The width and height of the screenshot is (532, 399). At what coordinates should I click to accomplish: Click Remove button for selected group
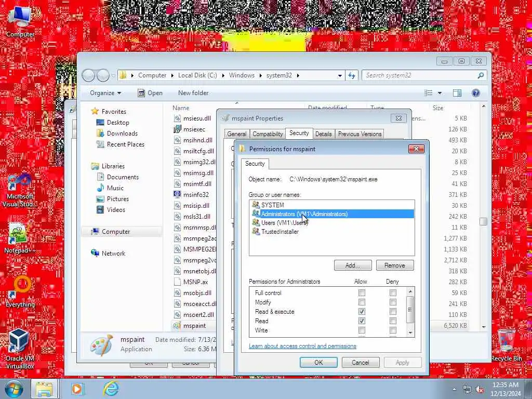pyautogui.click(x=395, y=265)
